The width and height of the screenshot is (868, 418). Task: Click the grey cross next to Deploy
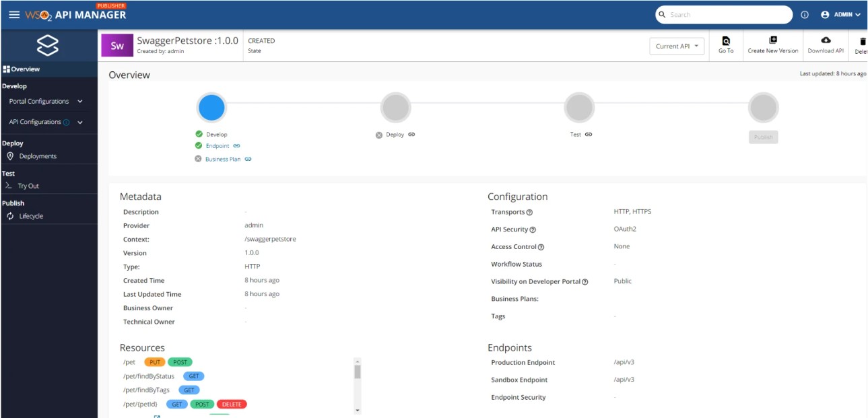(x=379, y=135)
